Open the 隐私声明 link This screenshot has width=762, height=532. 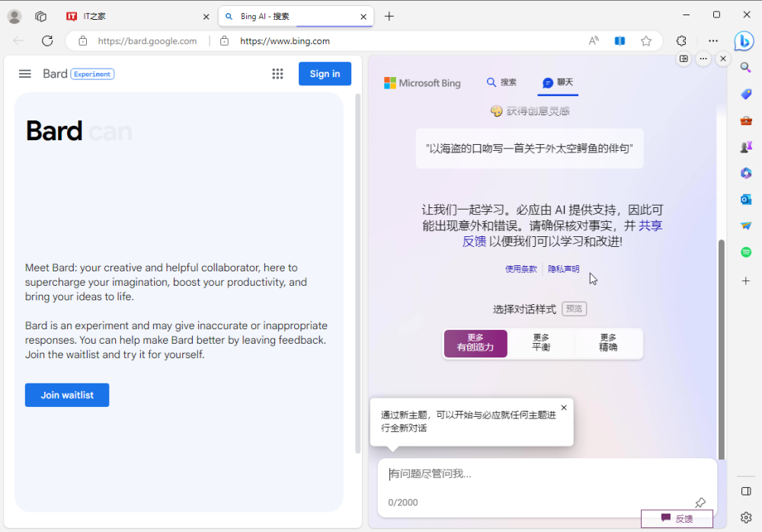click(563, 269)
